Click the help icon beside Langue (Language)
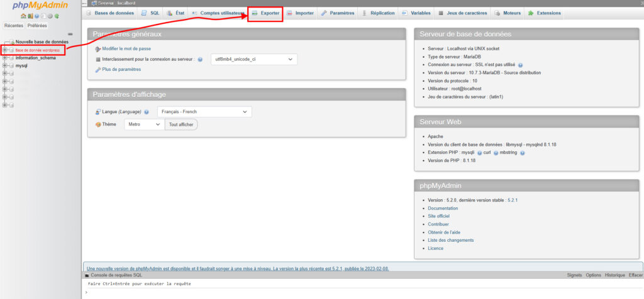The image size is (644, 299). coord(147,112)
